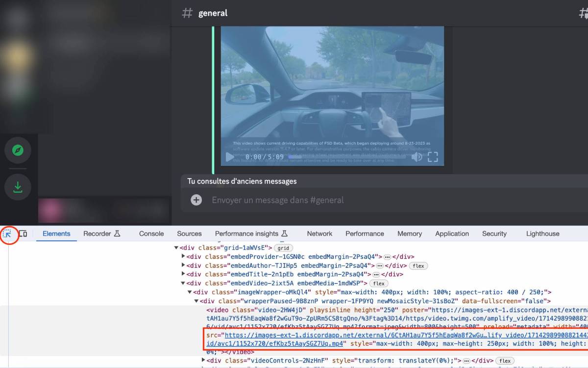Open the Lighthouse tab

click(542, 234)
